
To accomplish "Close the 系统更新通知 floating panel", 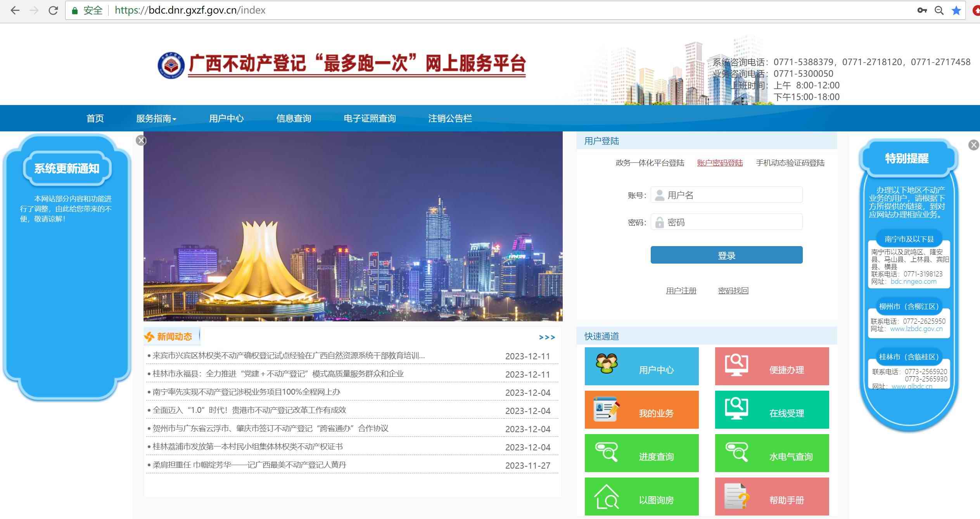I will point(141,141).
